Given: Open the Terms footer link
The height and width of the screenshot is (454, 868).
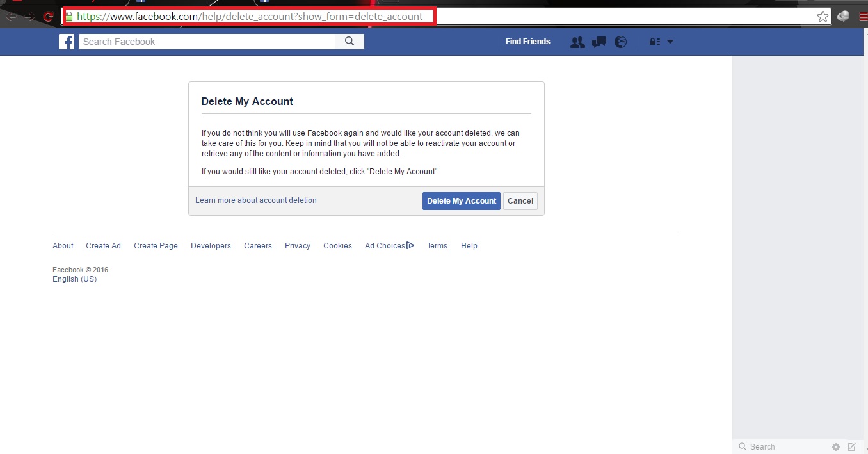Looking at the screenshot, I should pyautogui.click(x=437, y=246).
